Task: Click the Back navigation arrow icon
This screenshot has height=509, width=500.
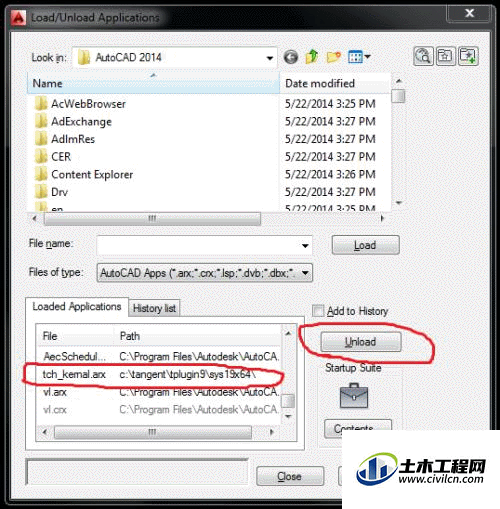Action: (291, 57)
